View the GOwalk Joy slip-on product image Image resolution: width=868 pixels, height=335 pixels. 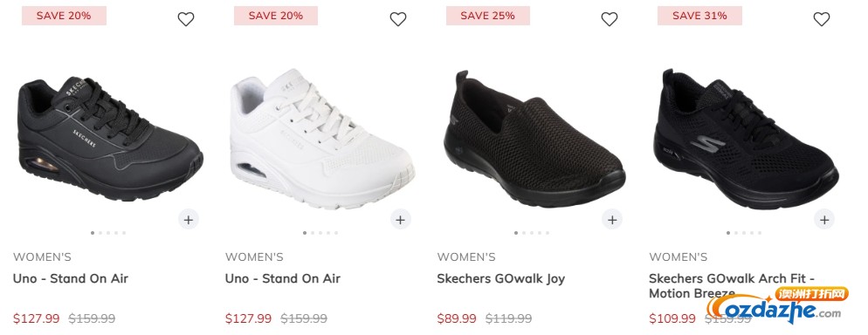click(534, 138)
